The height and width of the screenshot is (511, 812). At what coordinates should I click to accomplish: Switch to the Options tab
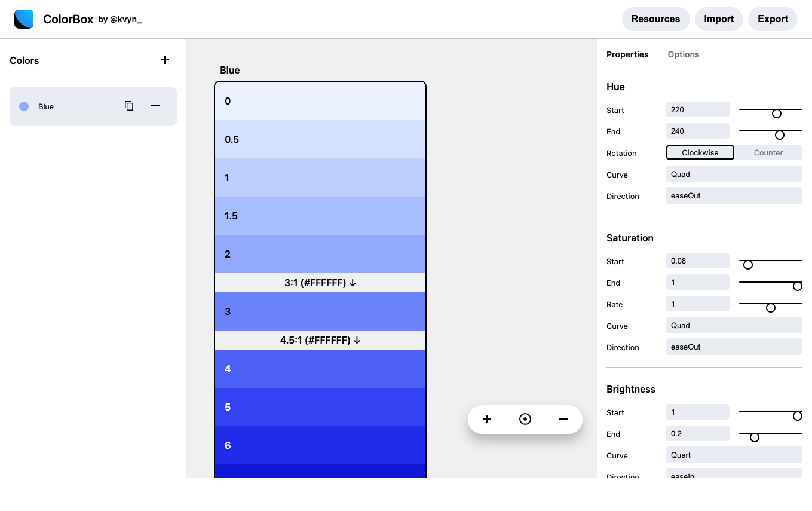pyautogui.click(x=683, y=54)
